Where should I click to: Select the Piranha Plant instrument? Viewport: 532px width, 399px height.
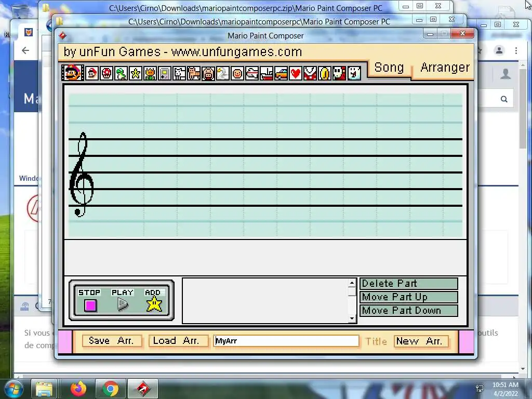pyautogui.click(x=311, y=73)
